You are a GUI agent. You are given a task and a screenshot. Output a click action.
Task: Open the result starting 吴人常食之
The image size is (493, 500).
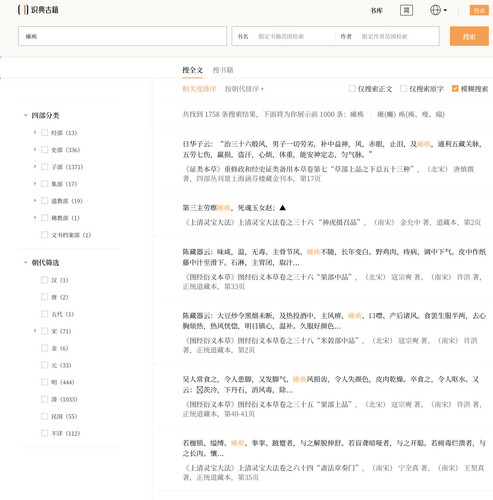coord(331,384)
